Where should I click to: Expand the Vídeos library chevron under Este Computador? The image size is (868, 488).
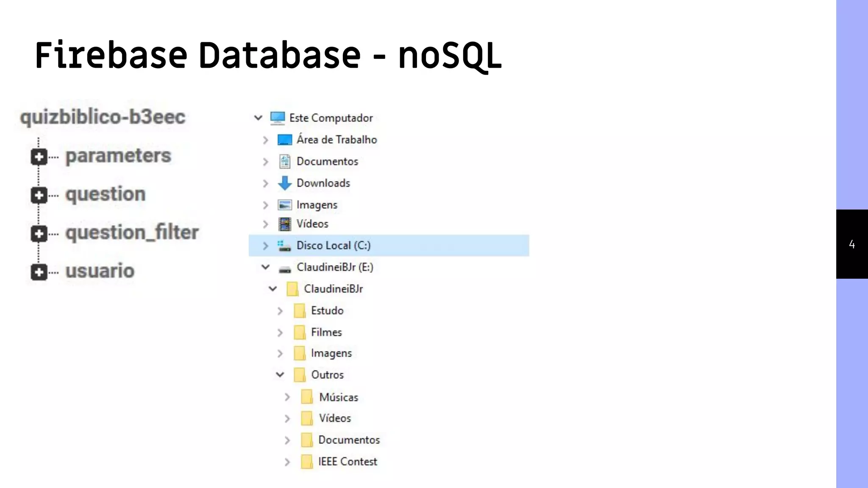[x=266, y=224]
